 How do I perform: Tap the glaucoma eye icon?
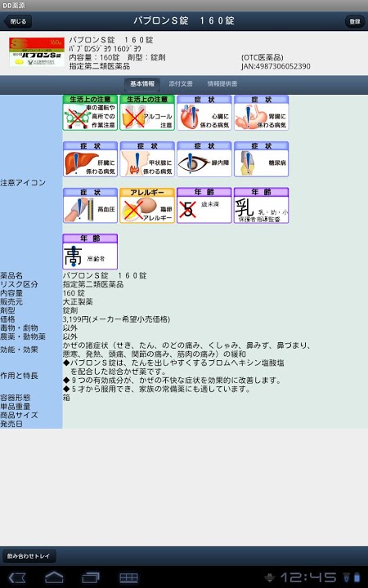point(204,159)
